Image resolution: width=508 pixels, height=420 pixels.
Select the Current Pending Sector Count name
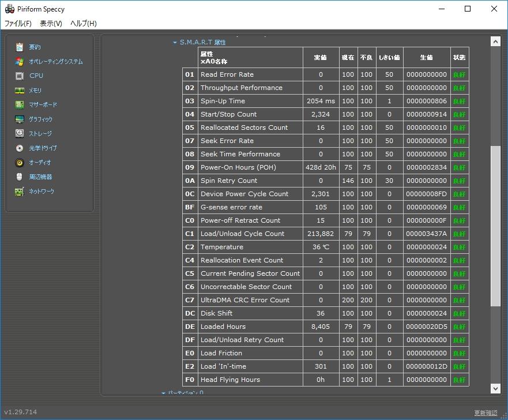(x=250, y=274)
